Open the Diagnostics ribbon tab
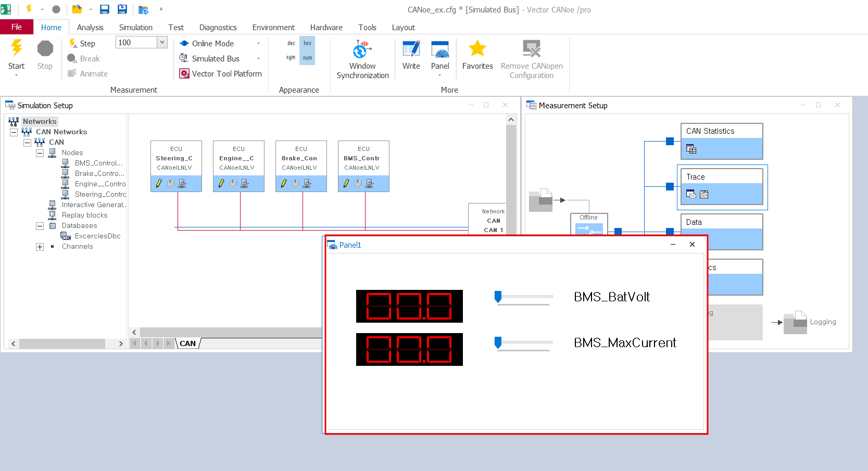Image resolution: width=868 pixels, height=471 pixels. 218,28
